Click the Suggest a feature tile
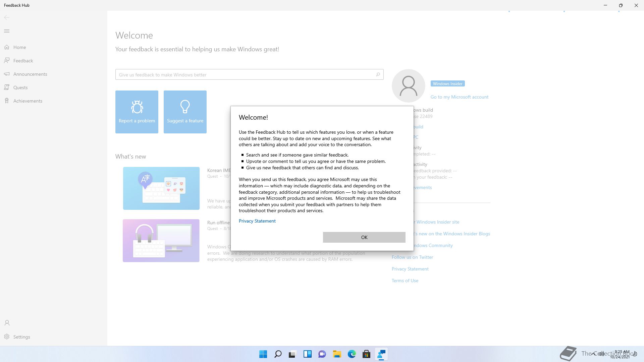This screenshot has height=362, width=644. pyautogui.click(x=185, y=112)
